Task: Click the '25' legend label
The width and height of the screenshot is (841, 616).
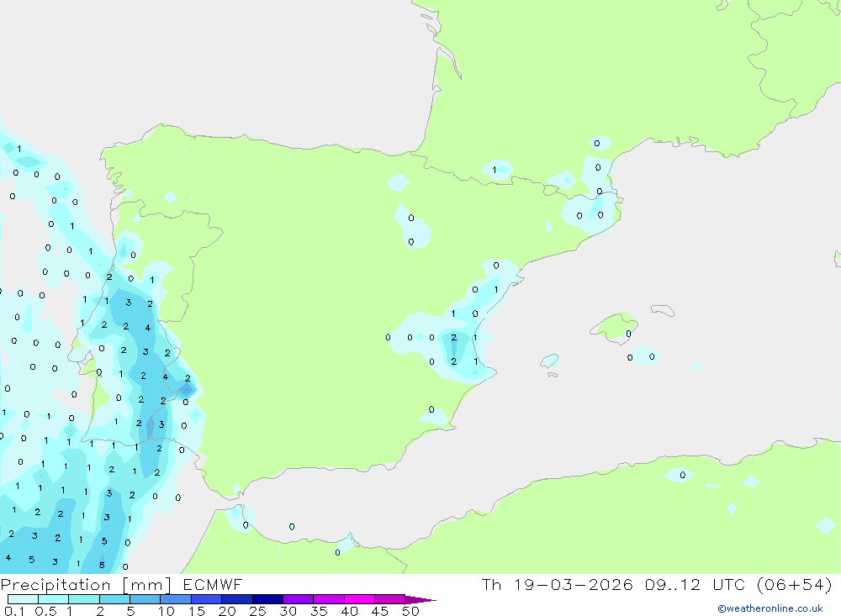Action: (x=257, y=611)
